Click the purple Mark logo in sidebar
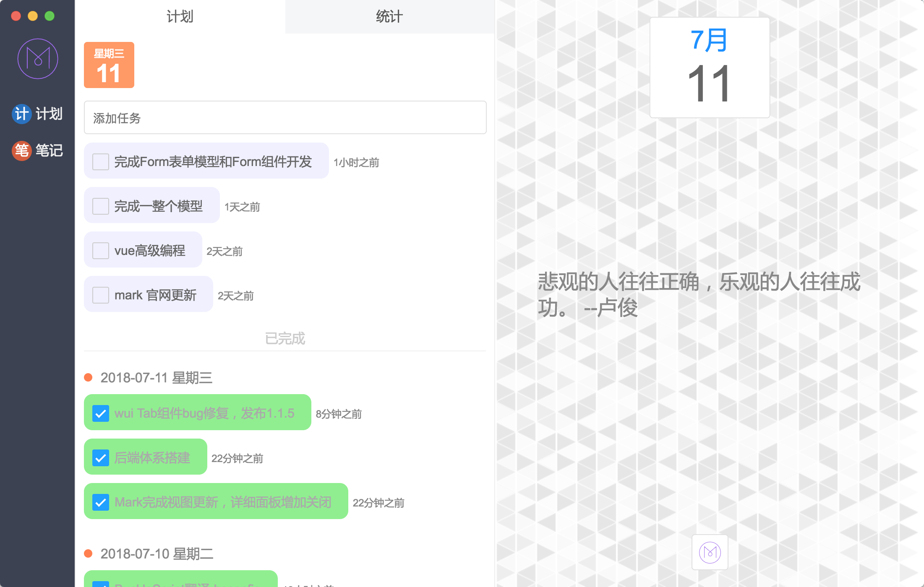The height and width of the screenshot is (587, 924). click(38, 59)
